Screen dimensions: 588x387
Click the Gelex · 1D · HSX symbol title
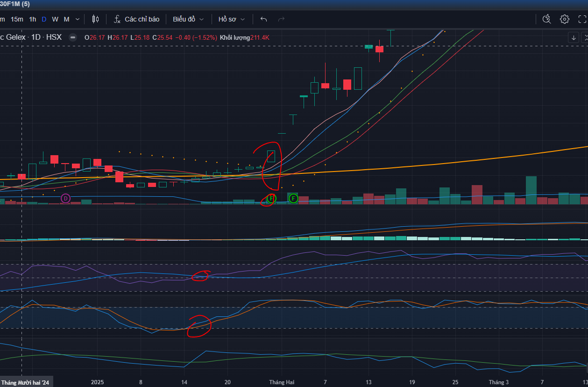[x=31, y=37]
